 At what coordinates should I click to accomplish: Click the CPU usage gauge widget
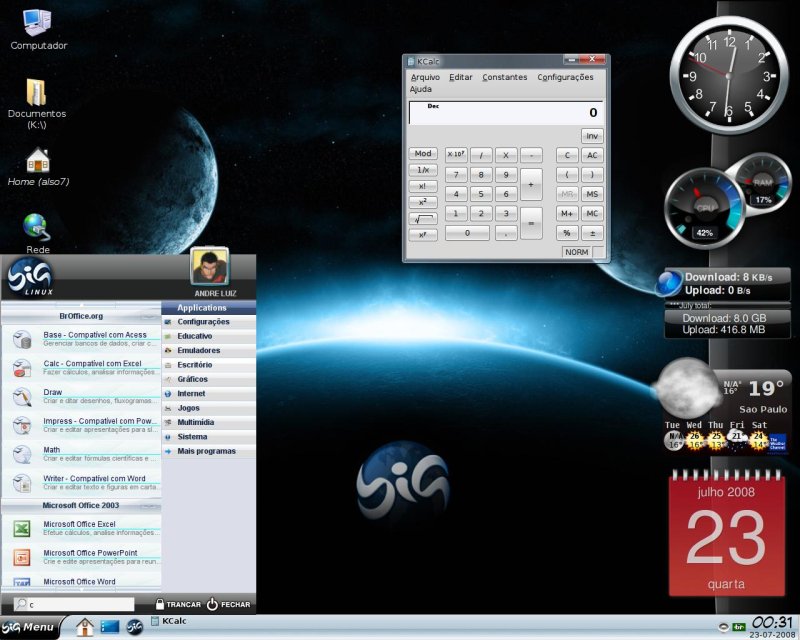(x=704, y=208)
